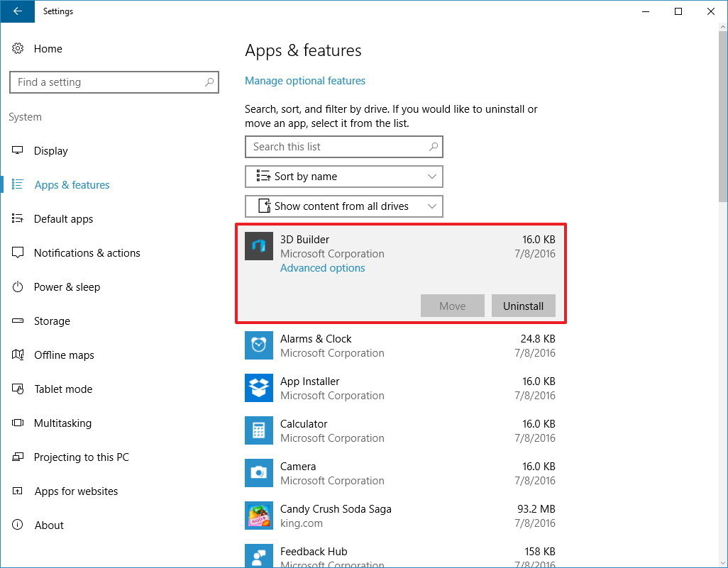This screenshot has height=568, width=728.
Task: Click the 24.8 KB size value
Action: tap(538, 339)
